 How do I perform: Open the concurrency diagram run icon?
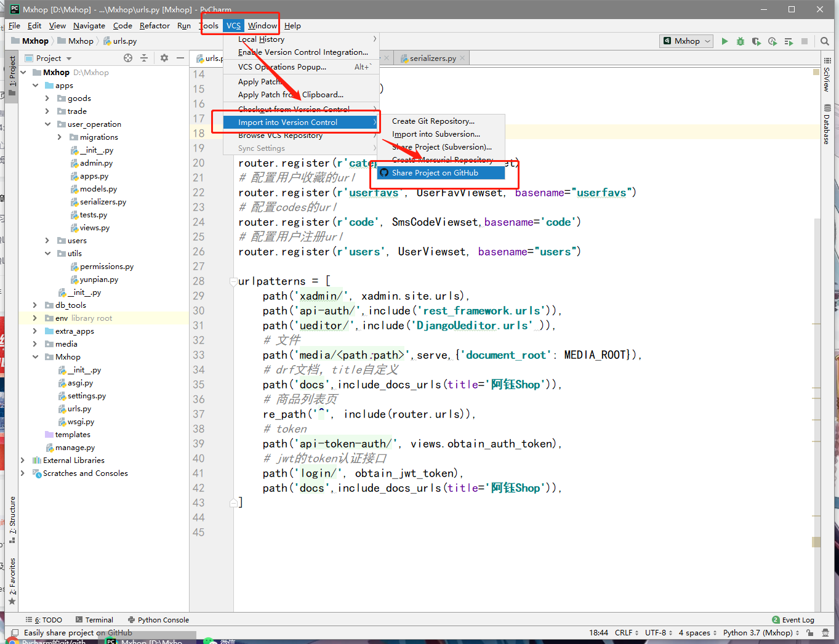(789, 41)
